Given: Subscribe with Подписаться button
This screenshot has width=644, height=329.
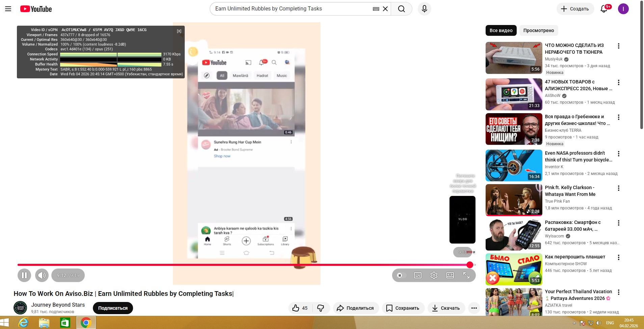Looking at the screenshot, I should click(113, 308).
